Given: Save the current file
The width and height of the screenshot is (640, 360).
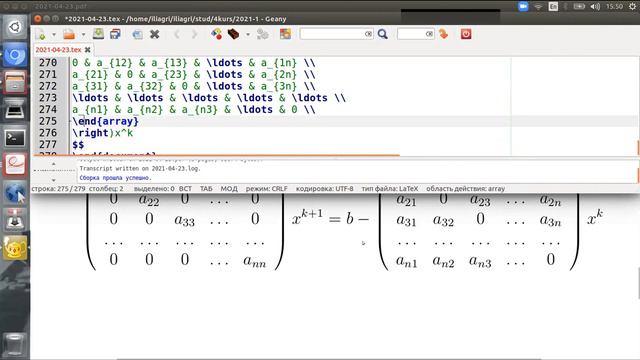Looking at the screenshot, I should (x=98, y=34).
